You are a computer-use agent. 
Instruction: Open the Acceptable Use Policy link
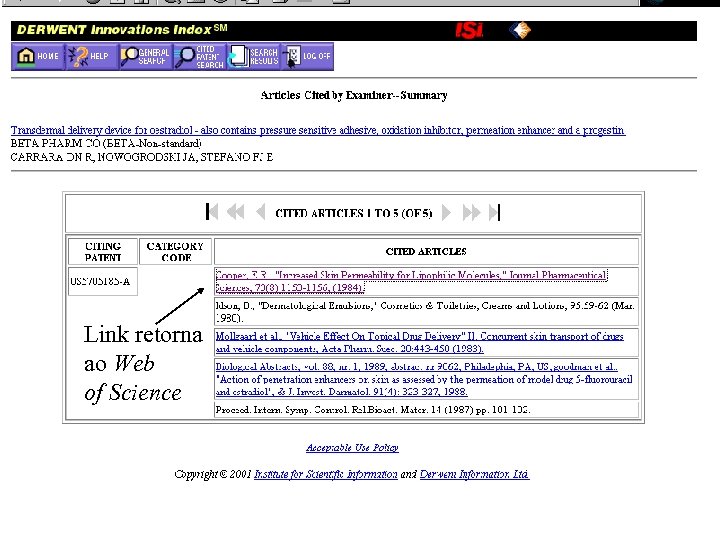(352, 448)
